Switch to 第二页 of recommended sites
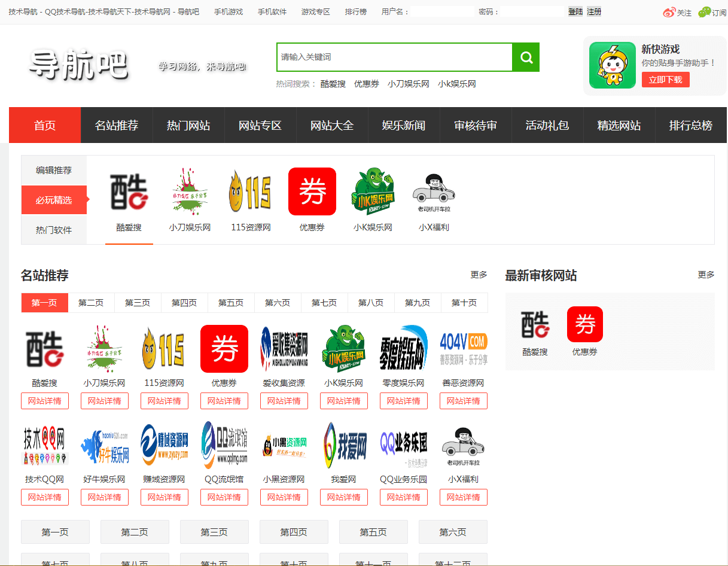Screen dimensions: 728x566 (91, 303)
